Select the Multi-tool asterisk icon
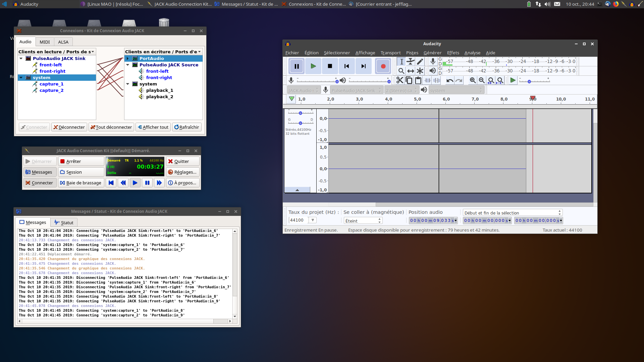This screenshot has width=644, height=362. point(420,71)
